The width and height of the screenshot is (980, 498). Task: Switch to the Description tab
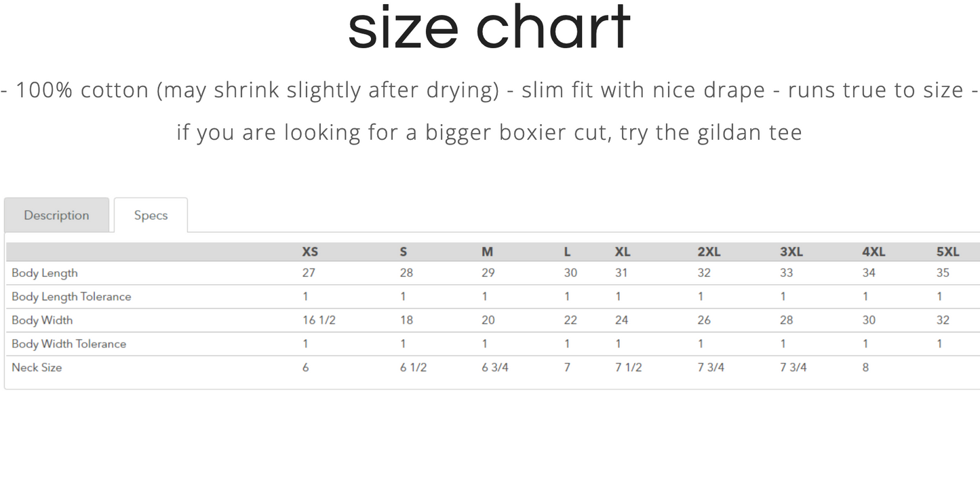(x=56, y=215)
